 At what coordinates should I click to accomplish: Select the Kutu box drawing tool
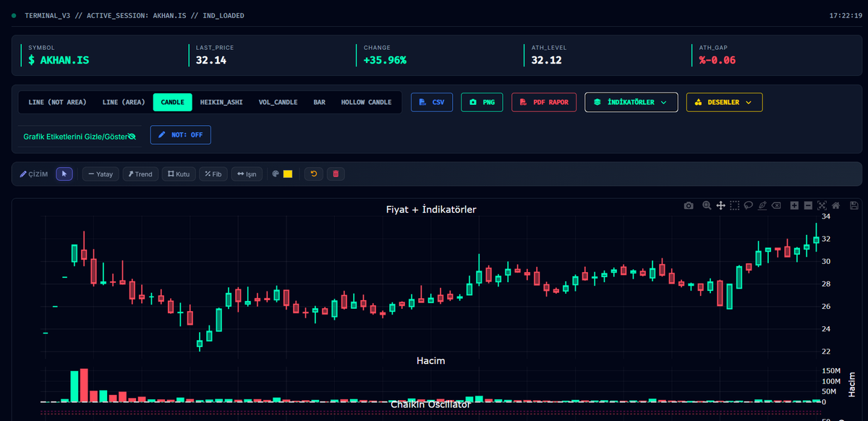179,174
